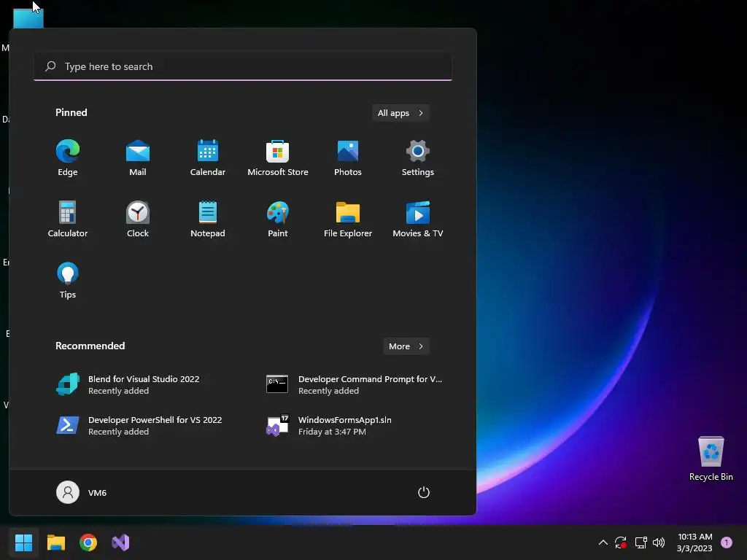The width and height of the screenshot is (747, 560).
Task: Click the Pinned section heading
Action: coord(71,112)
